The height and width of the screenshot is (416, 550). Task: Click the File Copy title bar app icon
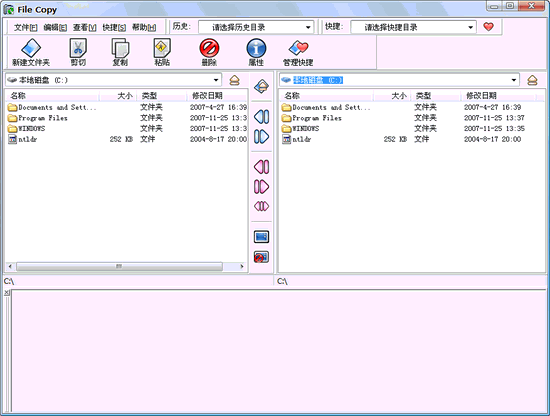(x=9, y=10)
